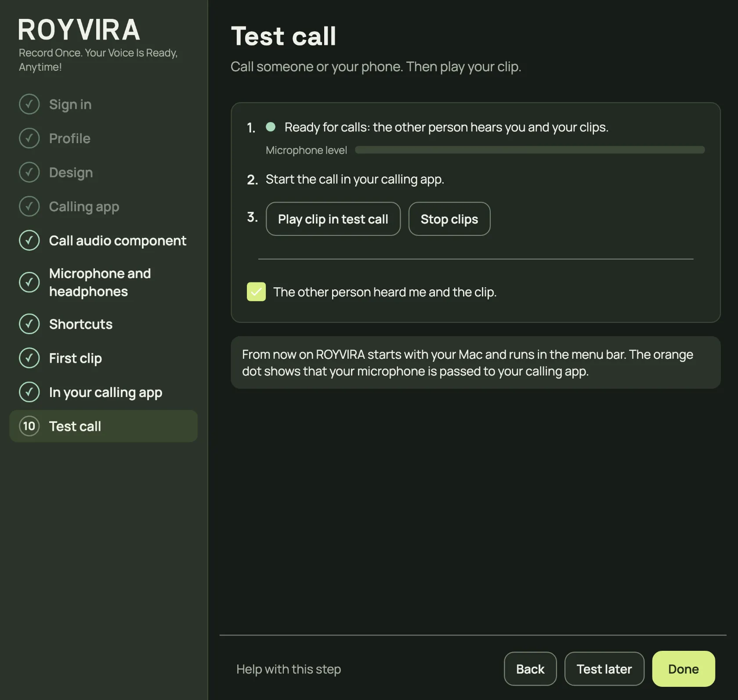Click the step 10 number badge

point(29,426)
